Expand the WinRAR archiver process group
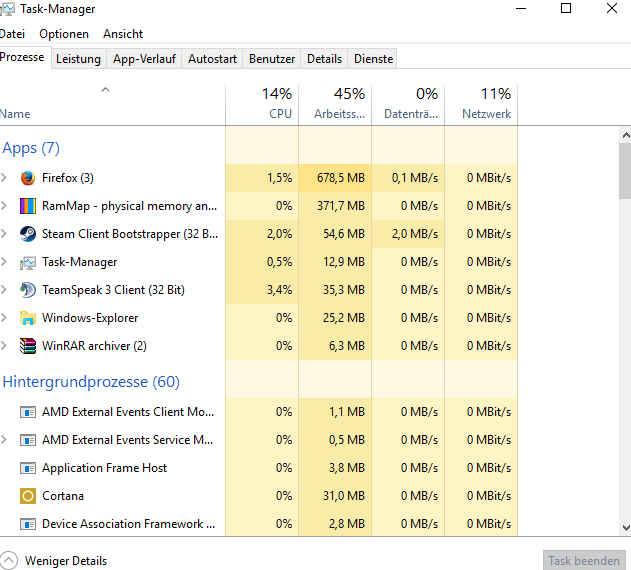631x570 pixels. (x=5, y=346)
